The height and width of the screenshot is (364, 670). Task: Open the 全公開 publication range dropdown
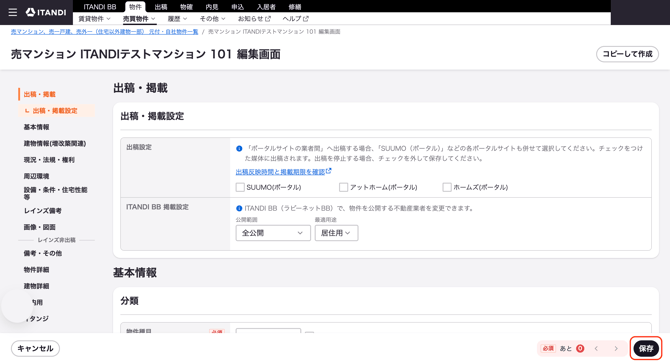click(273, 233)
